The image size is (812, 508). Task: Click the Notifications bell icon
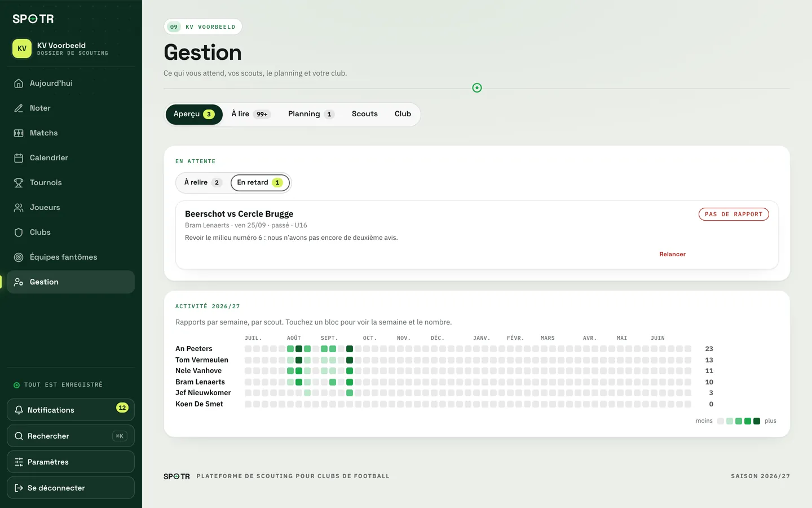[x=19, y=410]
